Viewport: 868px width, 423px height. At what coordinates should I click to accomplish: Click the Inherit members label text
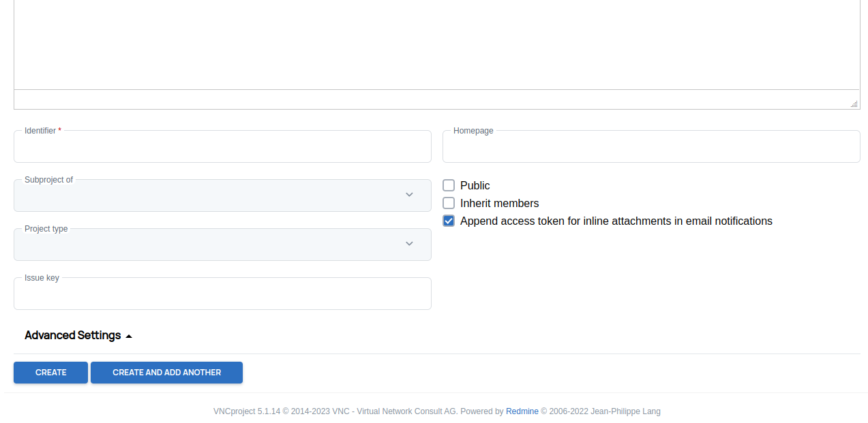click(x=499, y=203)
